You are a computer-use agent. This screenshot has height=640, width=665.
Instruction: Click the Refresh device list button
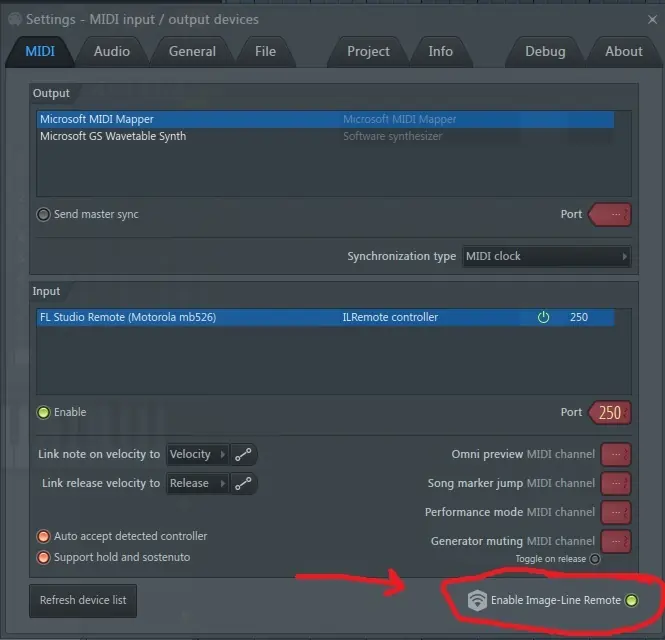point(83,600)
